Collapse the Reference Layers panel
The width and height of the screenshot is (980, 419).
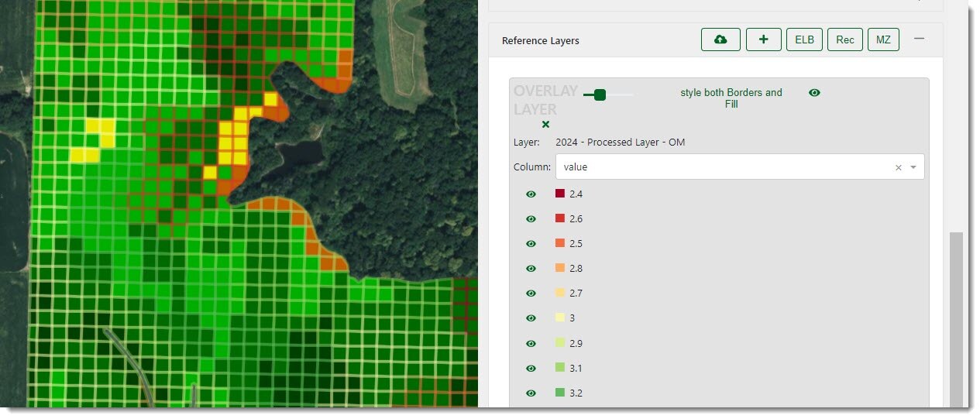point(919,39)
